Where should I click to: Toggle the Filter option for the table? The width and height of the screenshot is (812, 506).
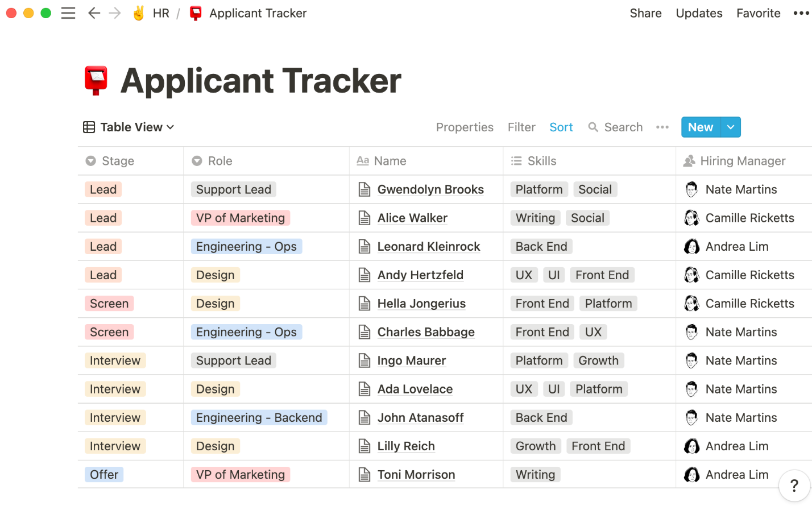521,127
